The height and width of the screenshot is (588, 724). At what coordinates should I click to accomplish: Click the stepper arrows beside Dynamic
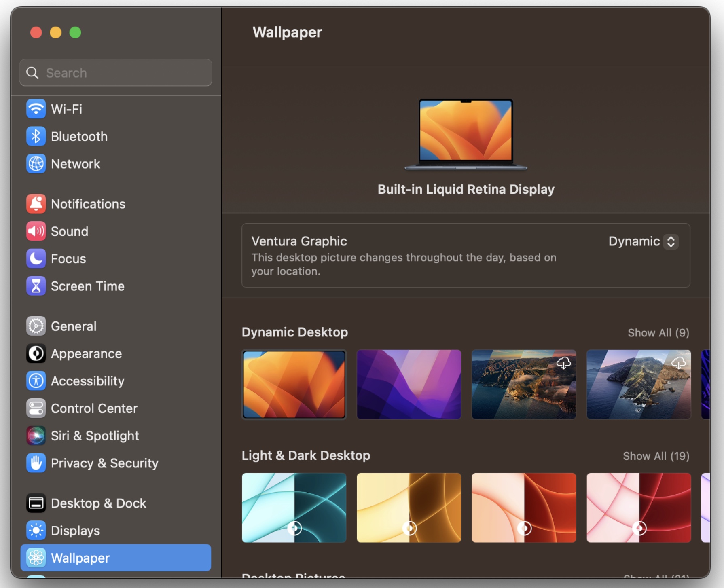coord(671,241)
